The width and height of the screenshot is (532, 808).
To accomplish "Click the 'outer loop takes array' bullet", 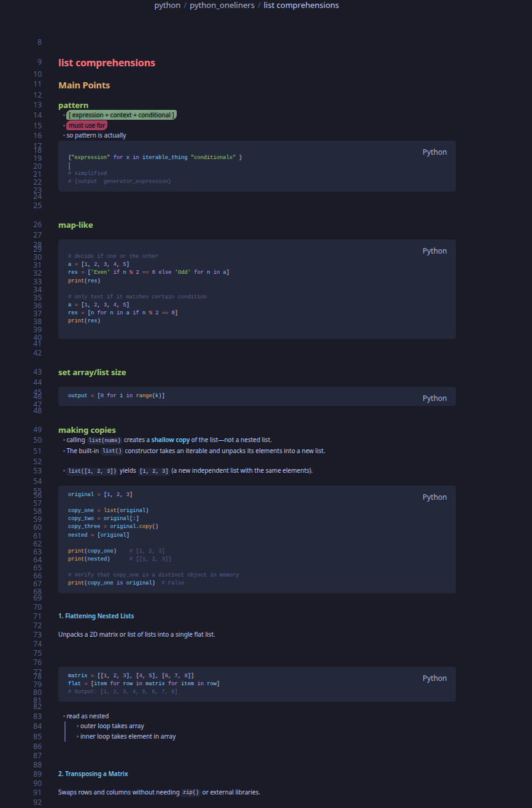I will [112, 726].
